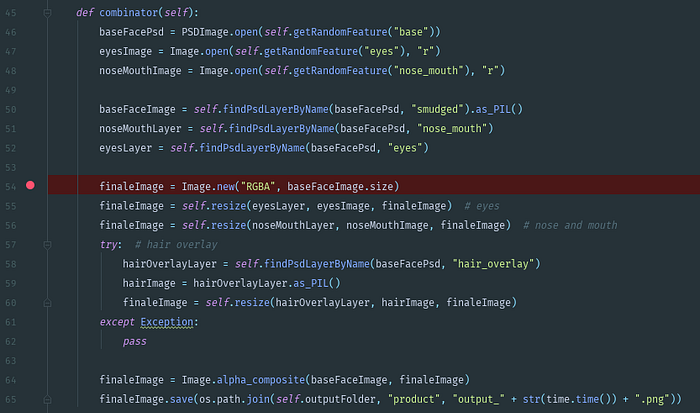Click the '# eyes' comment
This screenshot has height=413, width=700.
click(x=481, y=205)
